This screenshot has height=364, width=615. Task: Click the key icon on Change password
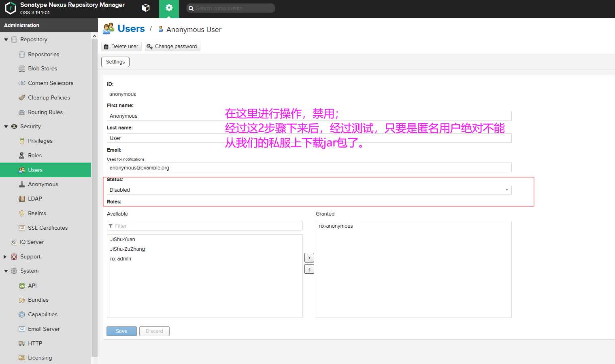149,47
